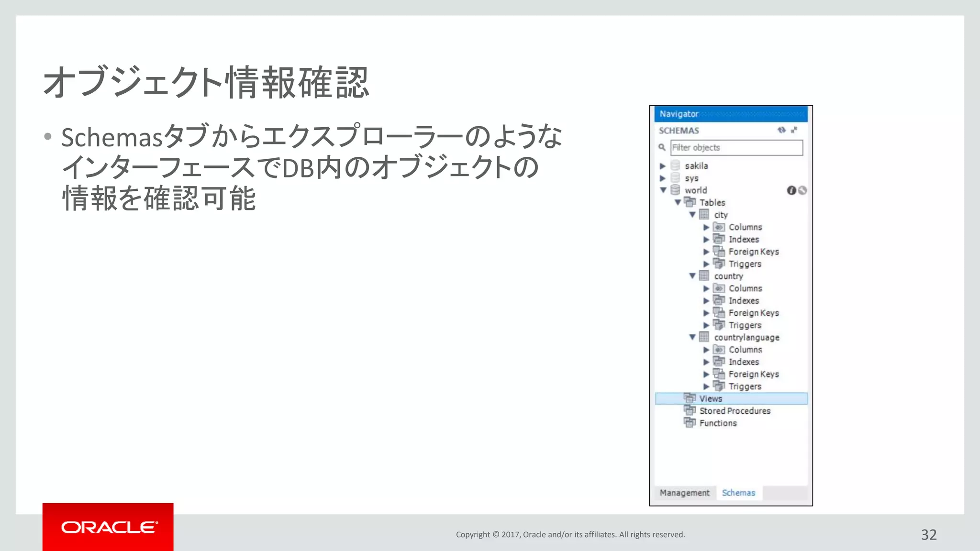Expand Foreign Keys under country

pos(706,313)
